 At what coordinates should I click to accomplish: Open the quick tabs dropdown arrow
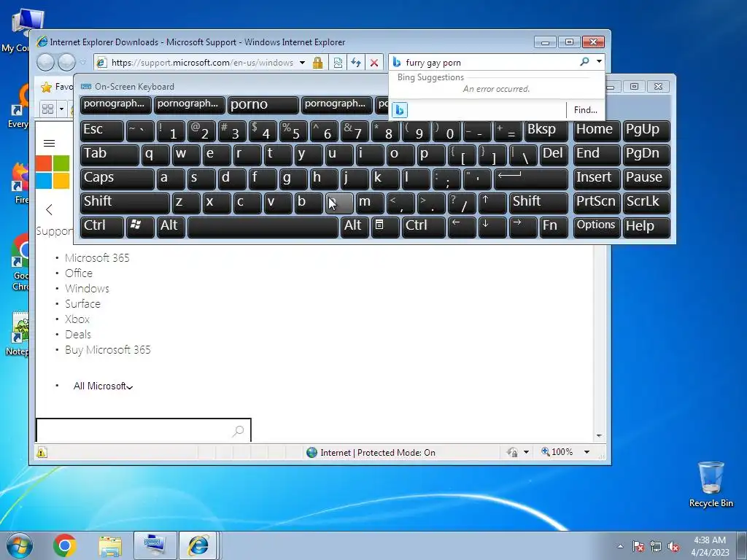[61, 109]
